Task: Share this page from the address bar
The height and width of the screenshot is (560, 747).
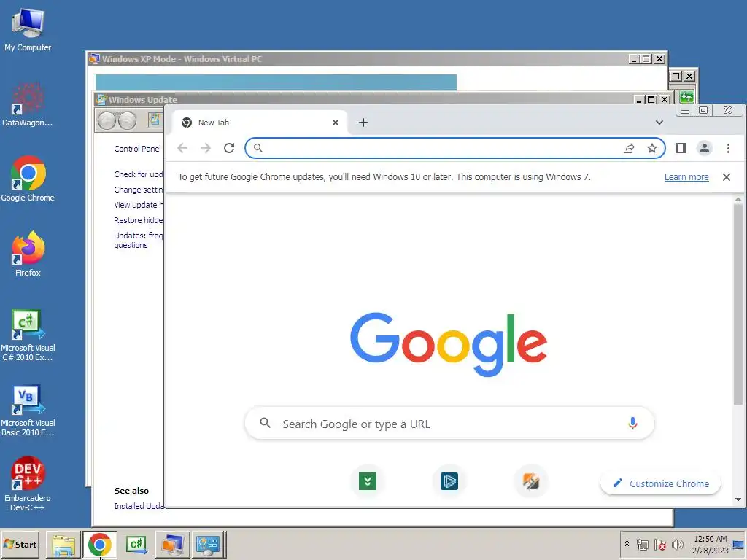Action: (629, 148)
